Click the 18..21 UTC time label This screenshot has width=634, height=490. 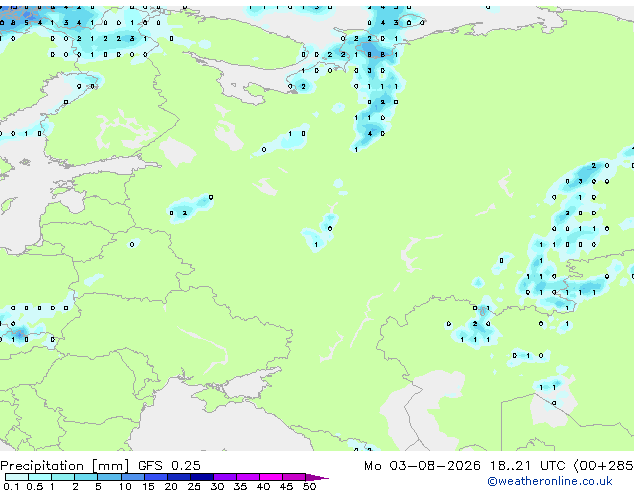click(x=527, y=466)
